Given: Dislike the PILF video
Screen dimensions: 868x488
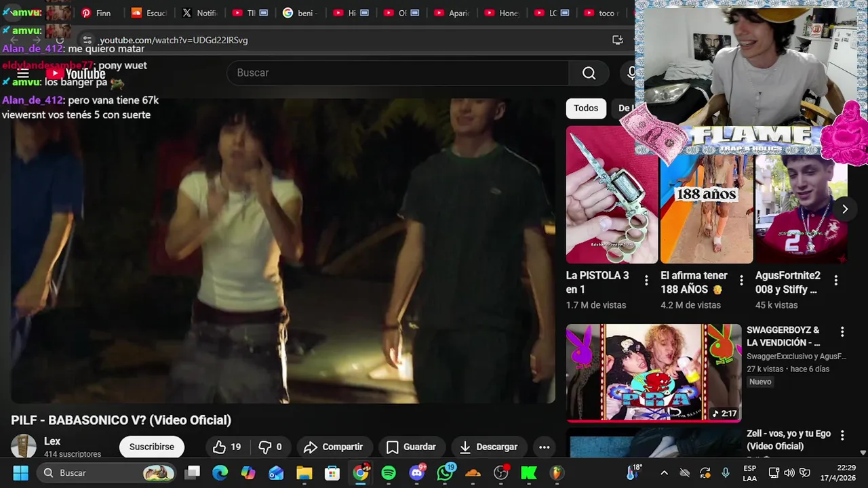Looking at the screenshot, I should tap(270, 447).
